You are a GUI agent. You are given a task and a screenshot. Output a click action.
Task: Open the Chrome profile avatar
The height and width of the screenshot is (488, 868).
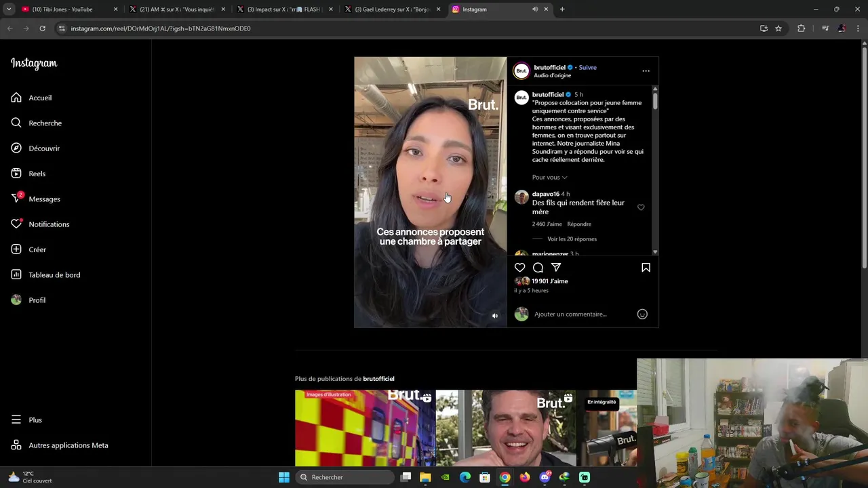[842, 28]
